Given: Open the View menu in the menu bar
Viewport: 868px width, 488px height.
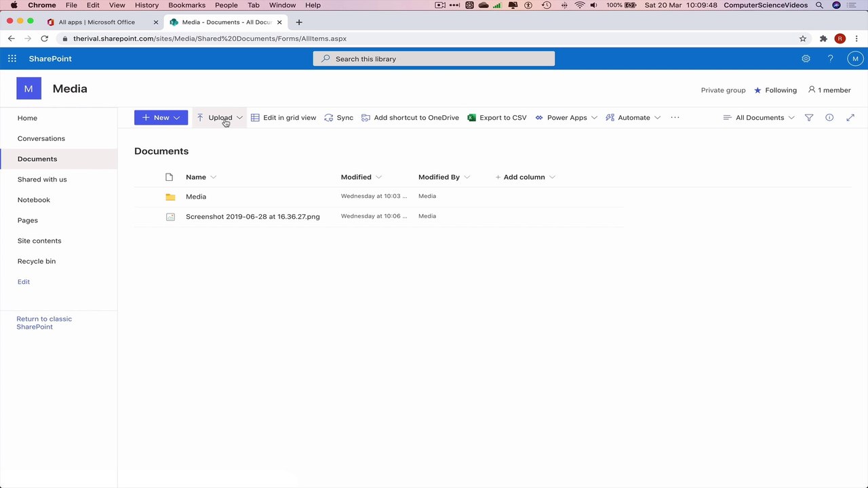Looking at the screenshot, I should tap(117, 5).
